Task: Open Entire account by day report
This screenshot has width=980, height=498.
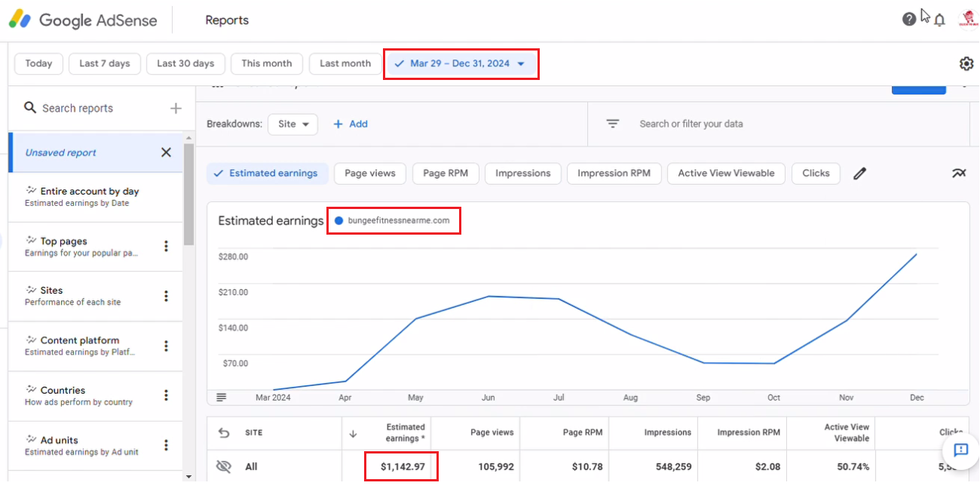Action: [95, 196]
